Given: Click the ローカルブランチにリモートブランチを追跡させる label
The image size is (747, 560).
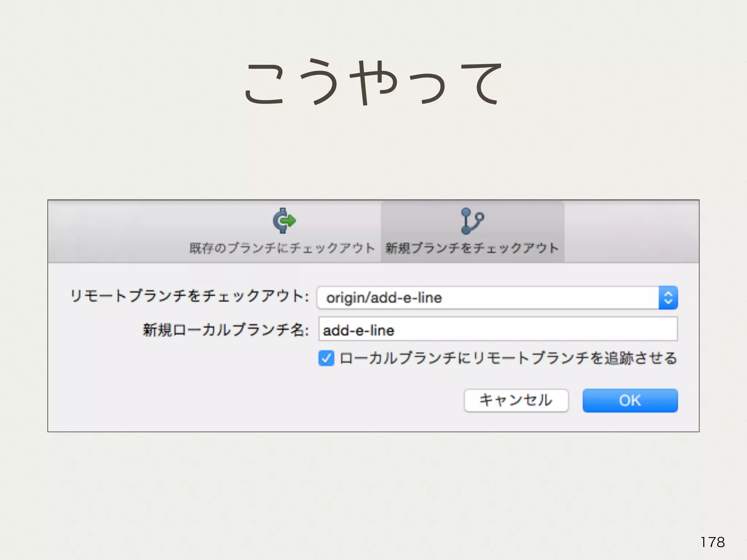Looking at the screenshot, I should [x=508, y=358].
